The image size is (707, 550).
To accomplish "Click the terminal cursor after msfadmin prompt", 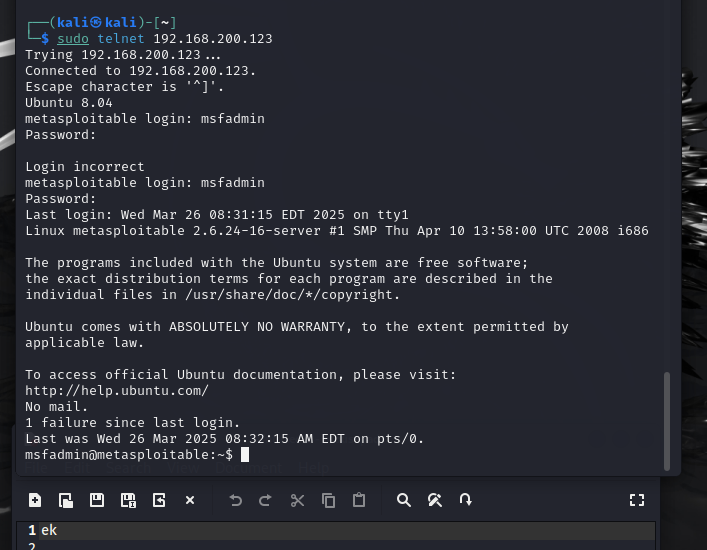I will coord(245,454).
